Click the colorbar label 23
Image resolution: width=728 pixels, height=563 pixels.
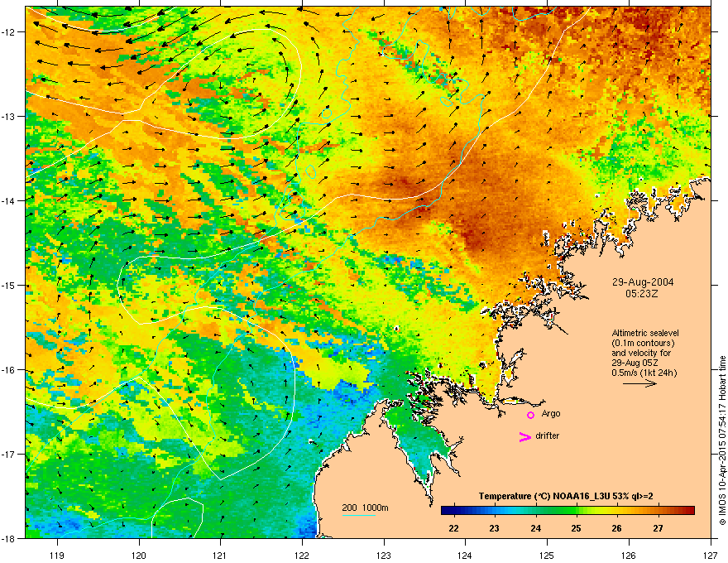(x=495, y=528)
